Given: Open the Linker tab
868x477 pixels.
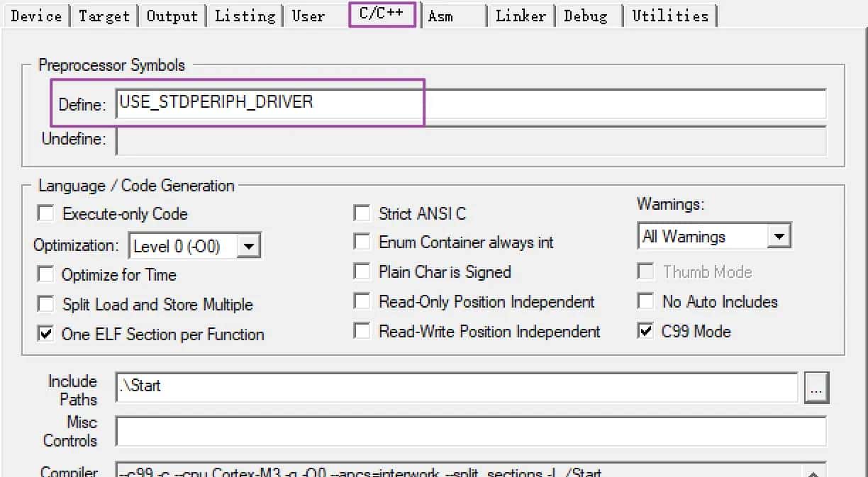Looking at the screenshot, I should click(x=521, y=16).
